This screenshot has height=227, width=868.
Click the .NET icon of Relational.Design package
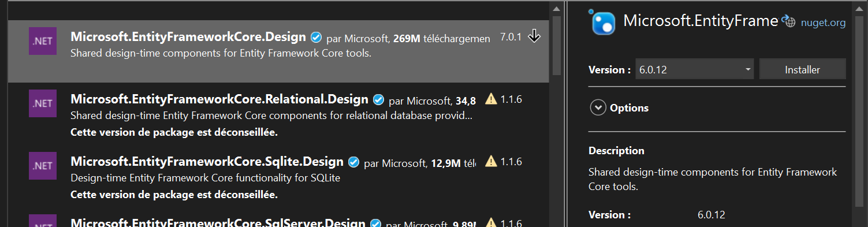click(43, 103)
